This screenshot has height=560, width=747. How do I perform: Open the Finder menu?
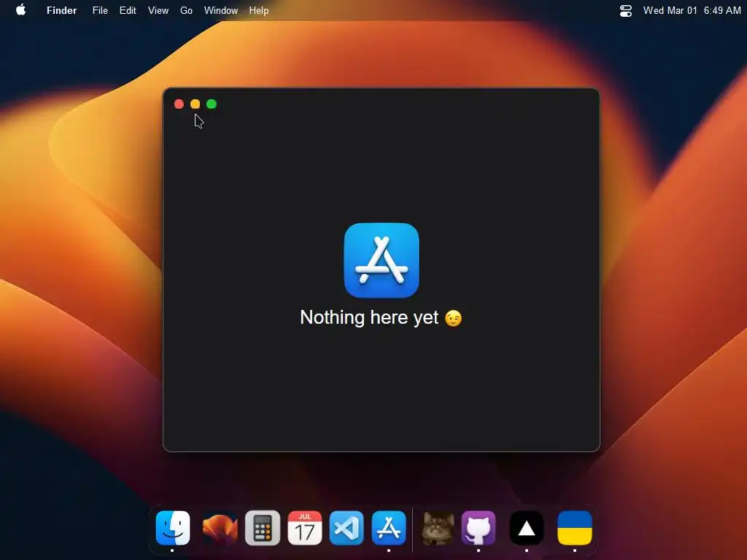coord(61,10)
